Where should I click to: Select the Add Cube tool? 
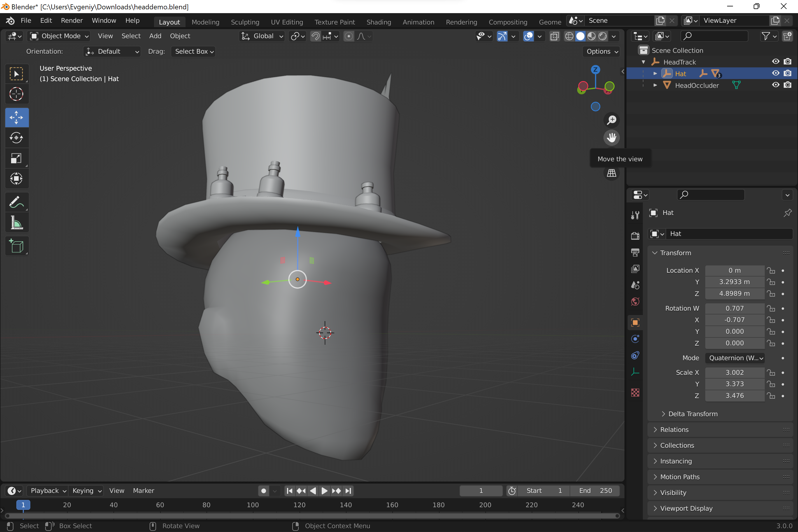coord(17,246)
